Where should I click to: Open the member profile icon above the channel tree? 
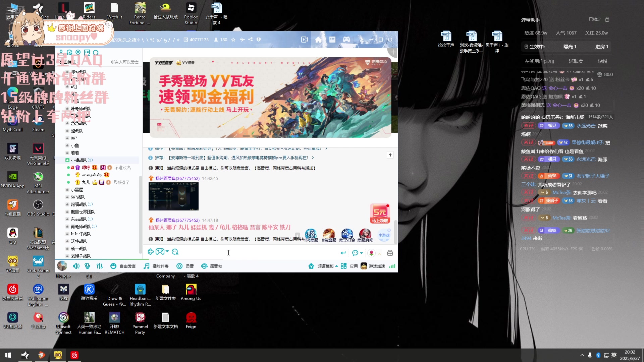pyautogui.click(x=61, y=53)
